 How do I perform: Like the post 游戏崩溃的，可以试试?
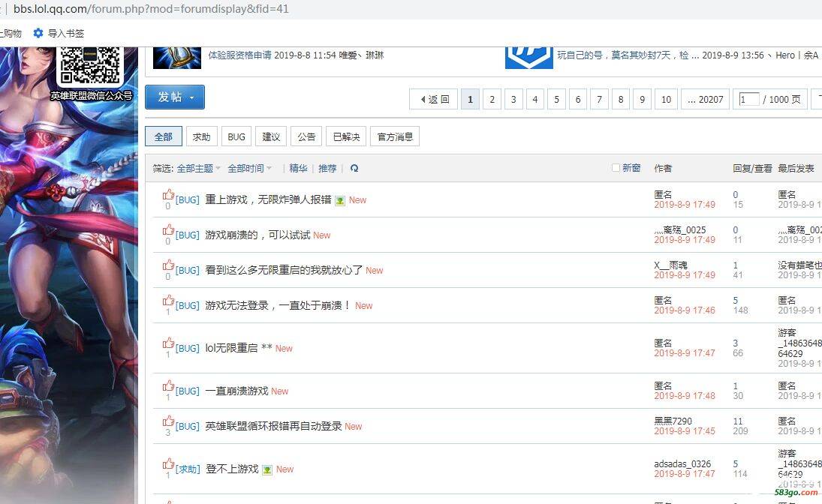(x=167, y=230)
